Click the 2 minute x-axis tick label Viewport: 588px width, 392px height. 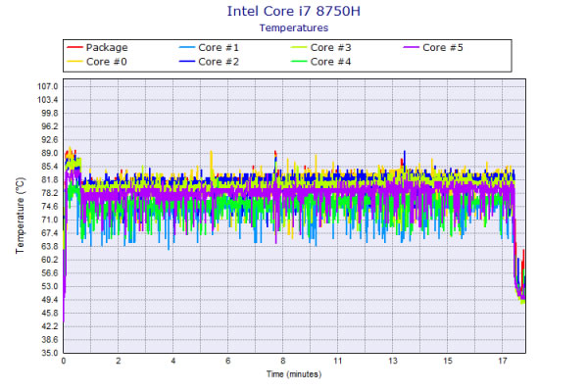coord(119,361)
